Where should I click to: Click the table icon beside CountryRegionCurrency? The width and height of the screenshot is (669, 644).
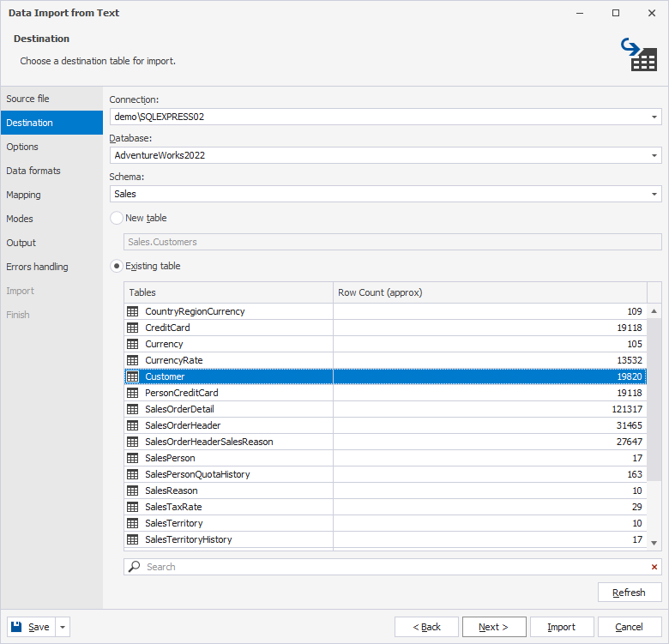click(x=133, y=311)
